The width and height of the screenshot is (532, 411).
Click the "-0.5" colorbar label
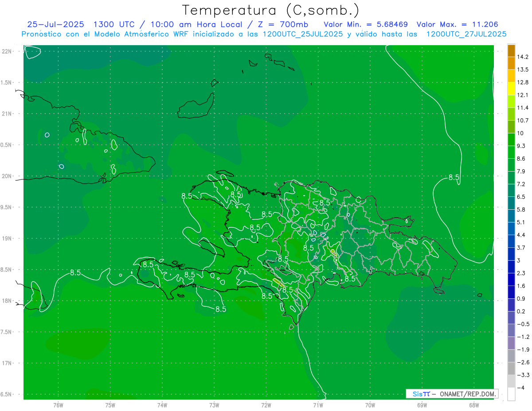pos(523,324)
